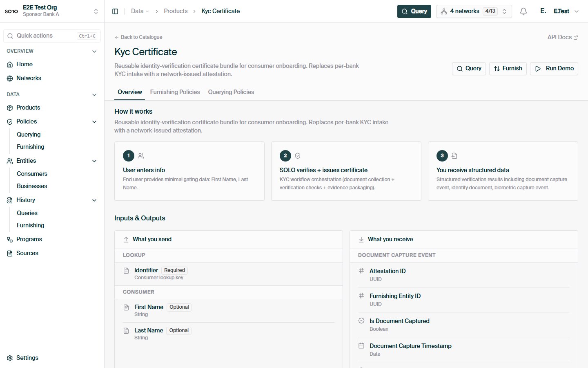
Task: Collapse the DATA sidebar section
Action: (x=94, y=95)
